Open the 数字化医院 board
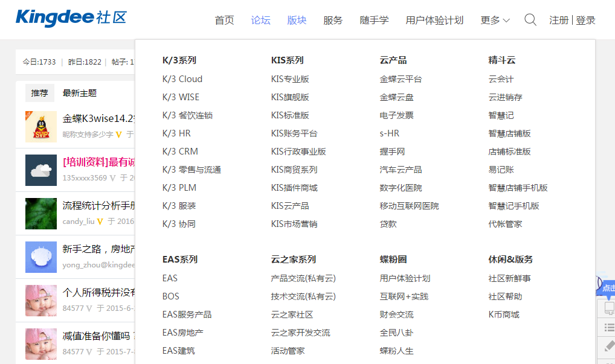The image size is (615, 364). pos(401,188)
